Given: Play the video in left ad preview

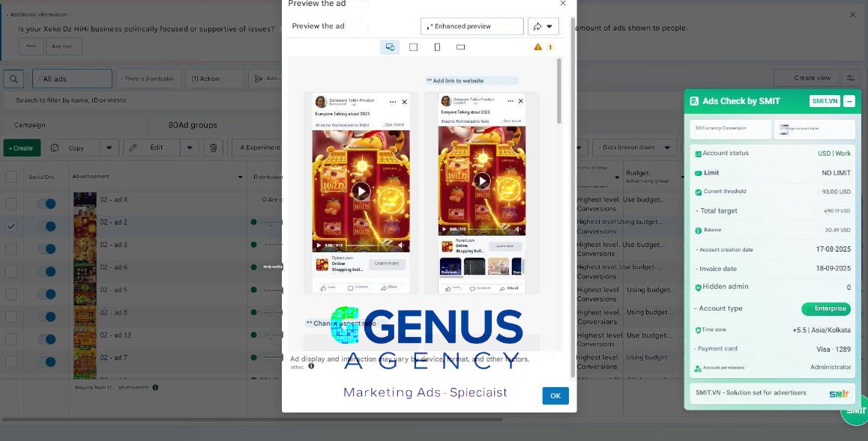Looking at the screenshot, I should click(361, 191).
